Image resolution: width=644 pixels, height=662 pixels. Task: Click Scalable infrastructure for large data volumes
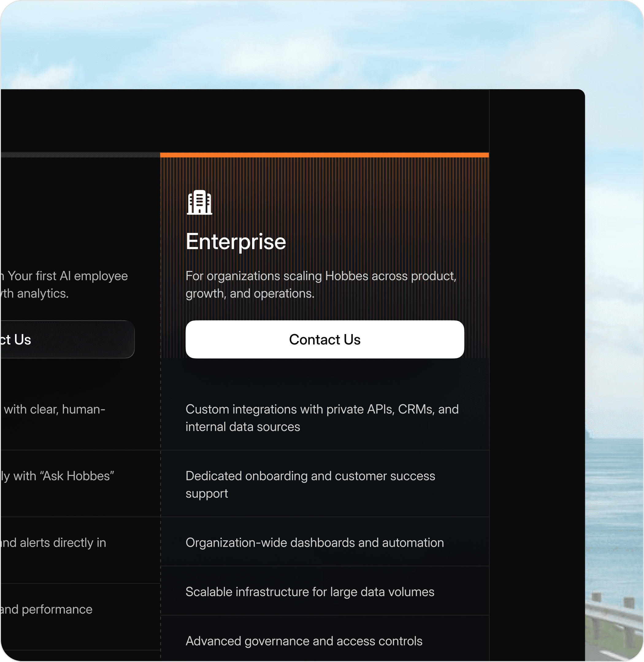pos(309,592)
